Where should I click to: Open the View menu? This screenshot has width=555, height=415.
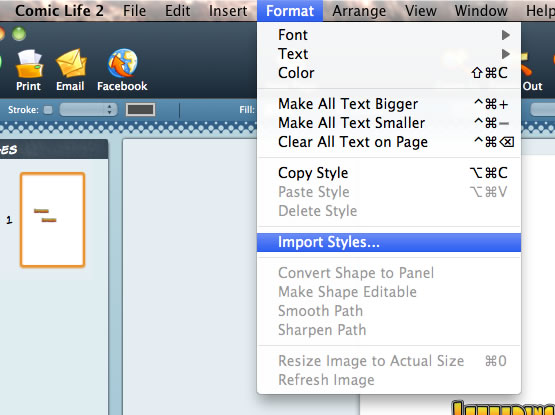pyautogui.click(x=420, y=11)
